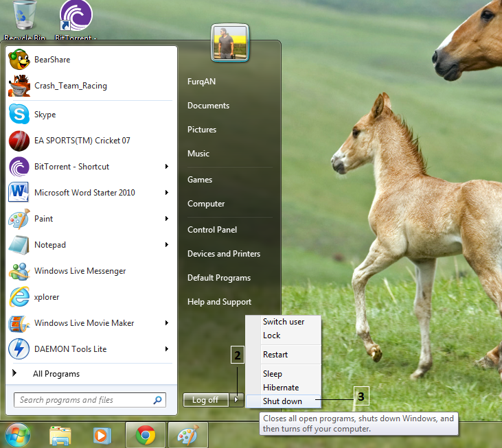The height and width of the screenshot is (448, 502).
Task: Click the EA SPORTS(TM) Cricket 07 label
Action: tap(82, 141)
